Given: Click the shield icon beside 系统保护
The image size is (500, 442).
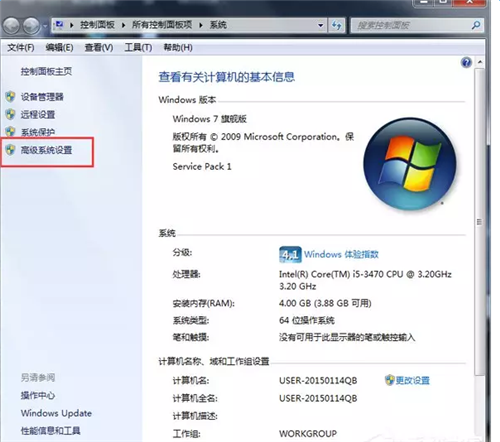Looking at the screenshot, I should tap(10, 131).
